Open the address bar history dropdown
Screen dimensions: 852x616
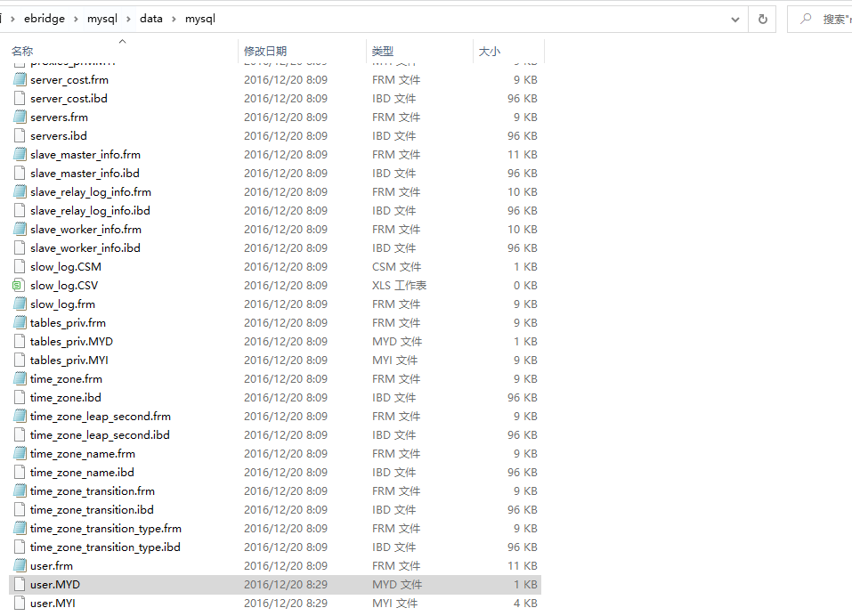click(x=735, y=20)
